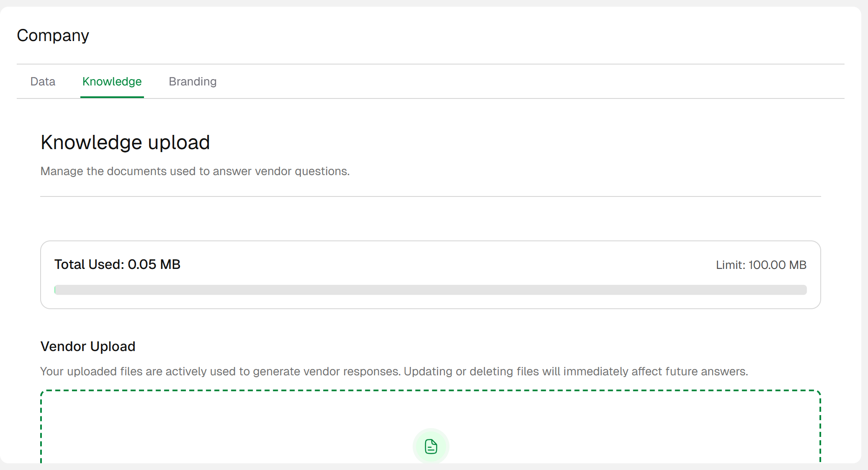Open the Branding tab
The height and width of the screenshot is (470, 868).
pos(193,81)
